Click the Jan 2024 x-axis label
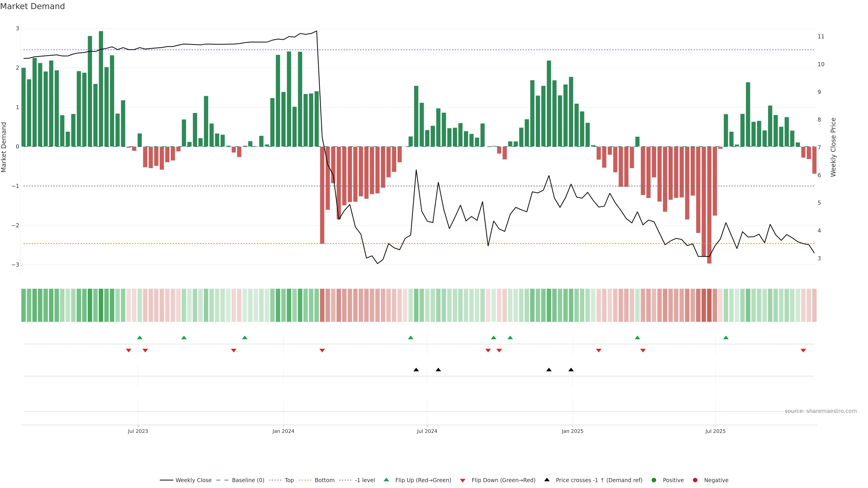 tap(283, 431)
